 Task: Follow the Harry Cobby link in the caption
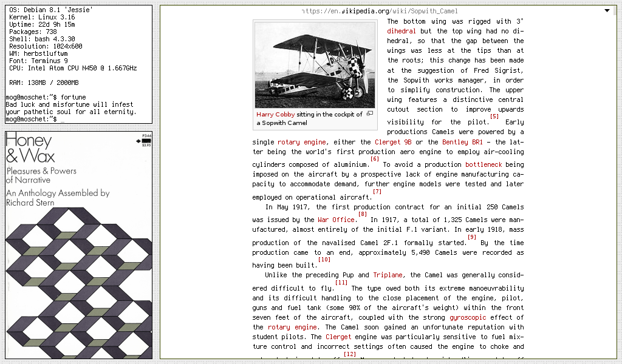tap(275, 114)
